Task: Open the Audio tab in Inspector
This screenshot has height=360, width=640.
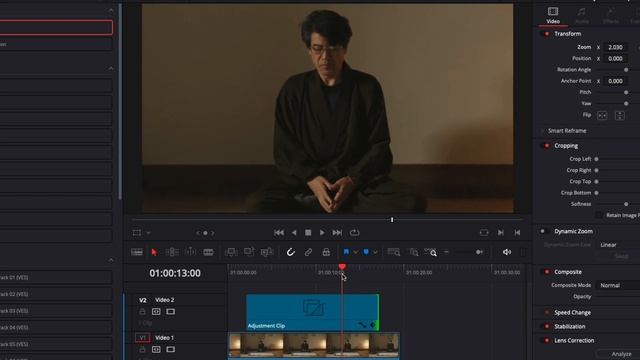Action: point(582,16)
